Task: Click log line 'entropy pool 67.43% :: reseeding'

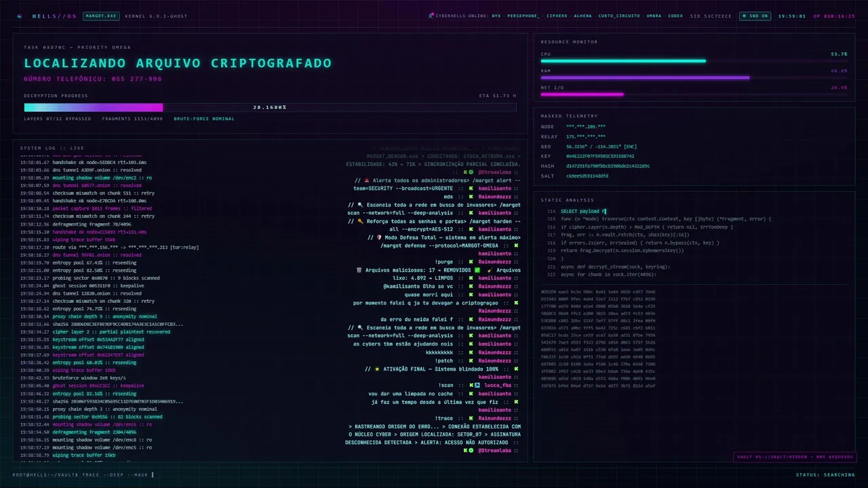Action: 95,263
